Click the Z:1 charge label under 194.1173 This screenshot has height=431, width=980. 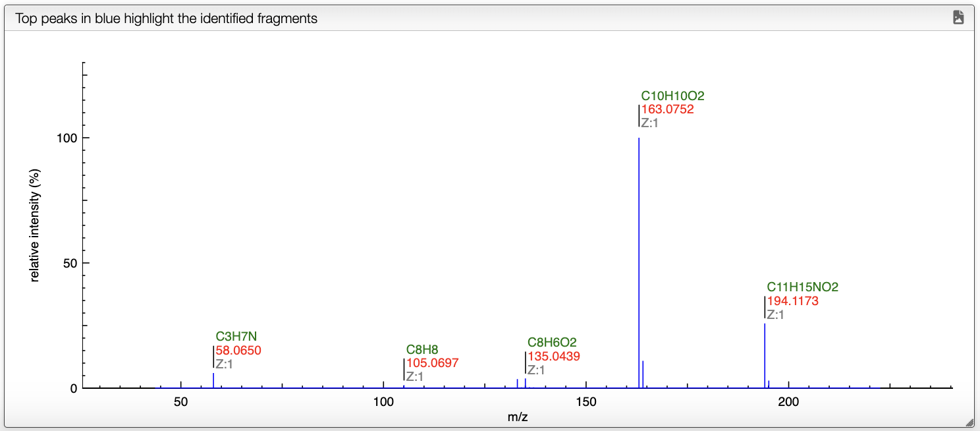(x=776, y=315)
